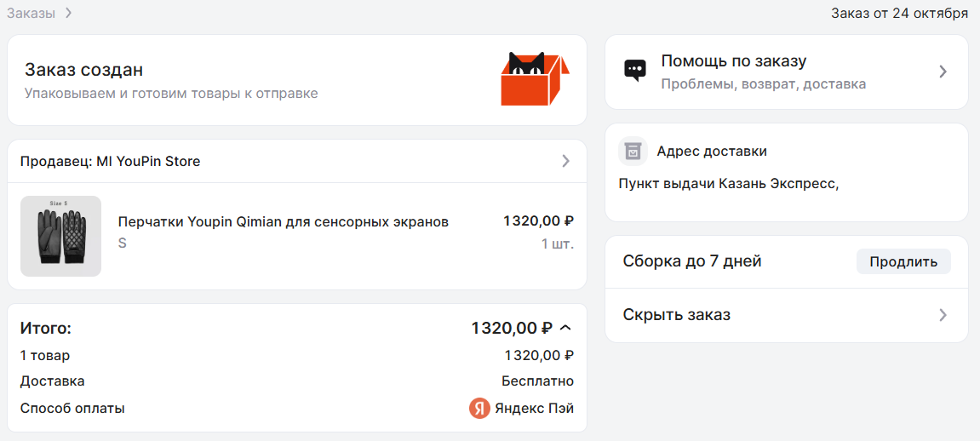Click the breadcrumb arrow after Заказы
Screen dimensions: 980x441
[x=68, y=13]
